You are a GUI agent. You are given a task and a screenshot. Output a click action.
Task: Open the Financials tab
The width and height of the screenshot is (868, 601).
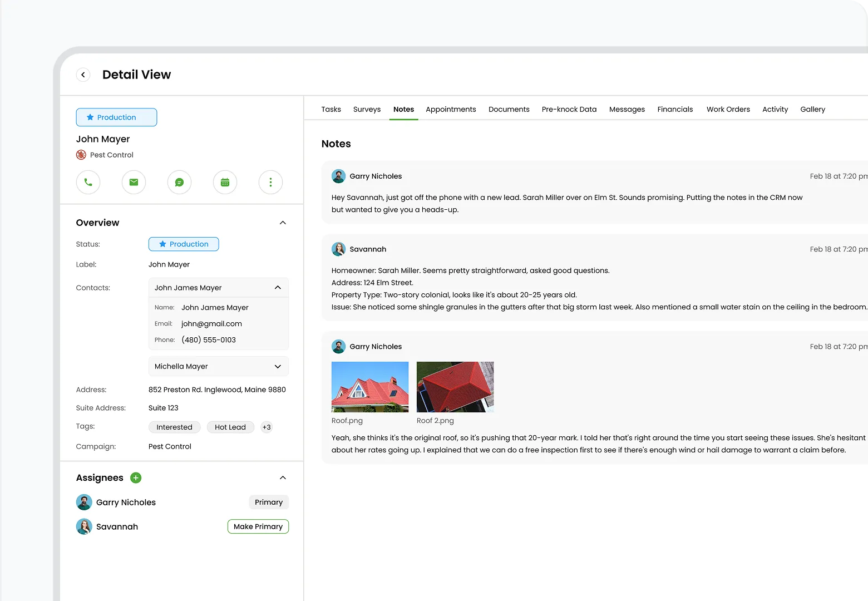tap(675, 109)
